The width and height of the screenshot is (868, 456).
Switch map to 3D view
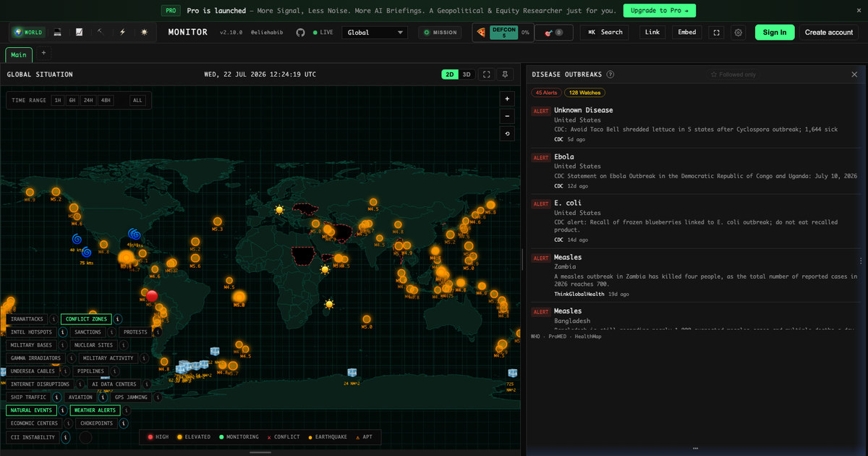pos(467,75)
